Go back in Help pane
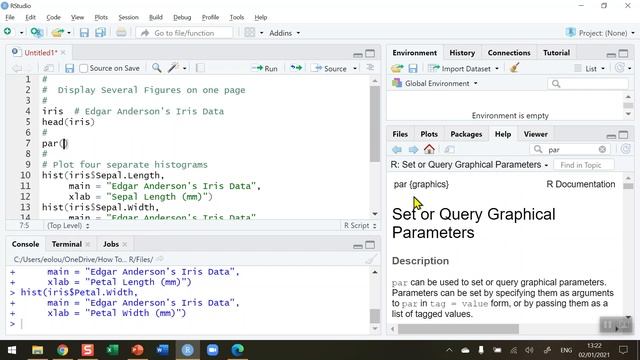The image size is (640, 360). [x=397, y=149]
